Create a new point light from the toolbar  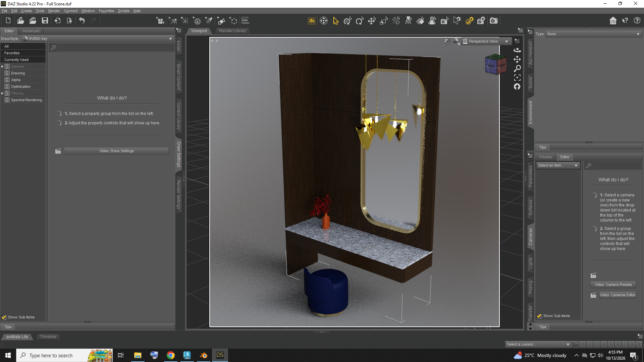point(185,21)
